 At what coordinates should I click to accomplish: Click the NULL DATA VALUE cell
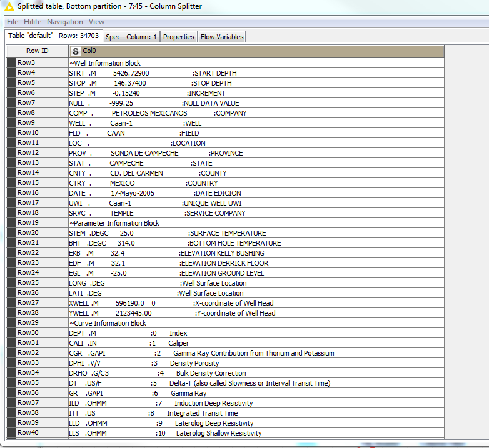[256, 103]
